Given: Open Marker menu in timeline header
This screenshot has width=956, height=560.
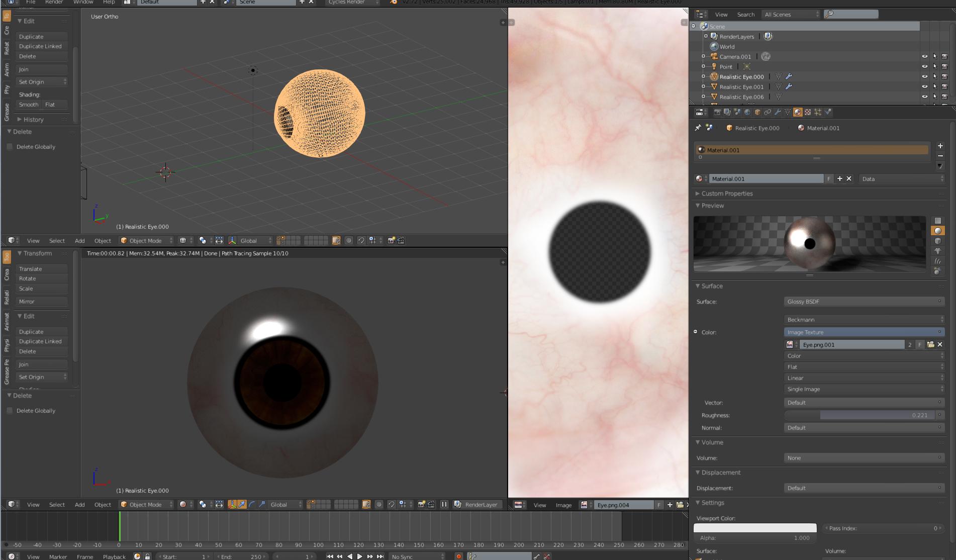Looking at the screenshot, I should pos(58,556).
